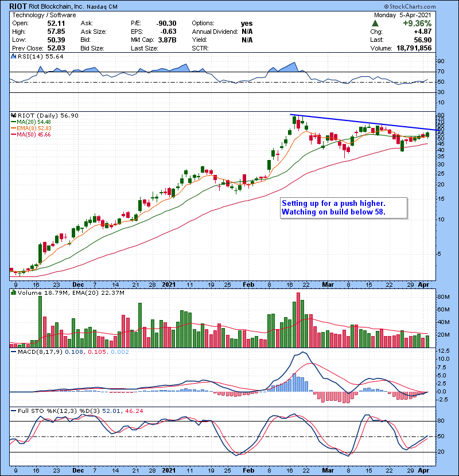Click the Ask Size label
This screenshot has height=476, width=459.
coord(94,32)
